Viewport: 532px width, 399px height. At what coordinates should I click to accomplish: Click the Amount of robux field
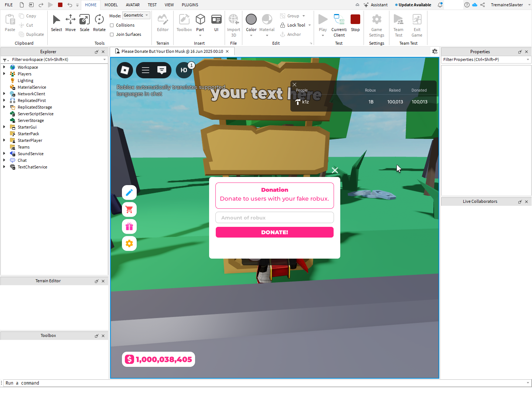[274, 218]
